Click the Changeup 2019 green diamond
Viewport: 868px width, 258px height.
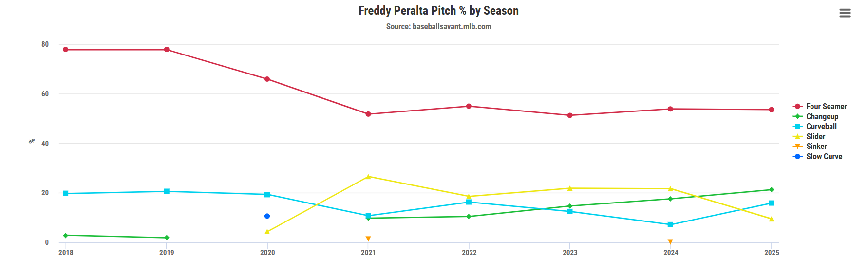(x=167, y=238)
